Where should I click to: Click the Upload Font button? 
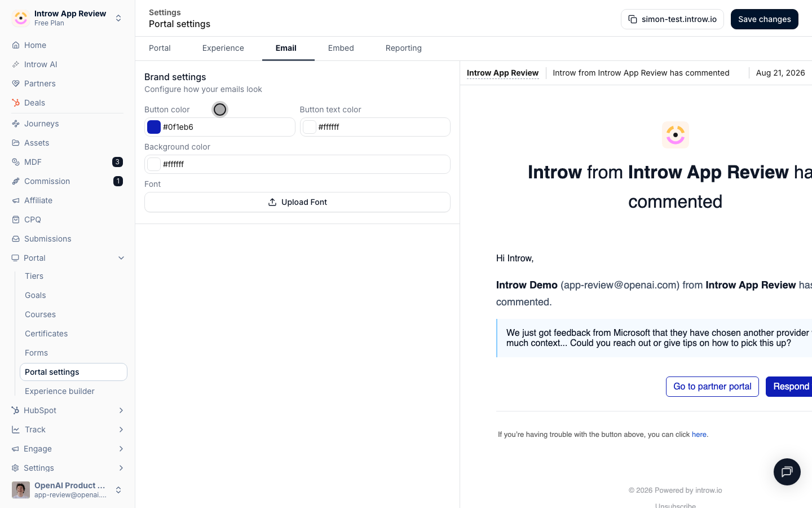(x=297, y=202)
